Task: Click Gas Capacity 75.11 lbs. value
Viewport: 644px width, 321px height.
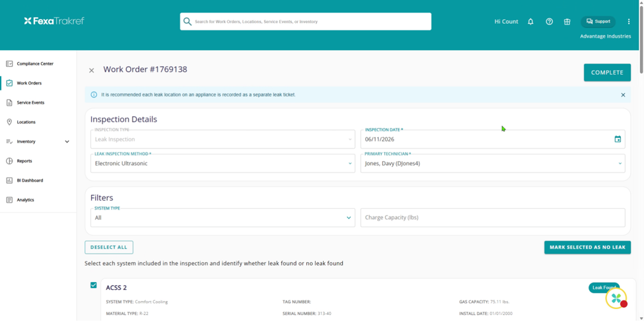Action: coord(499,302)
